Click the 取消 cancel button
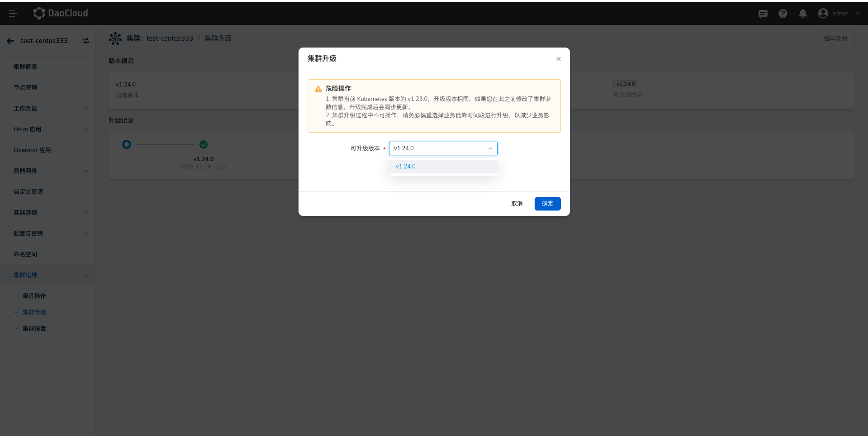868x436 pixels. (517, 204)
